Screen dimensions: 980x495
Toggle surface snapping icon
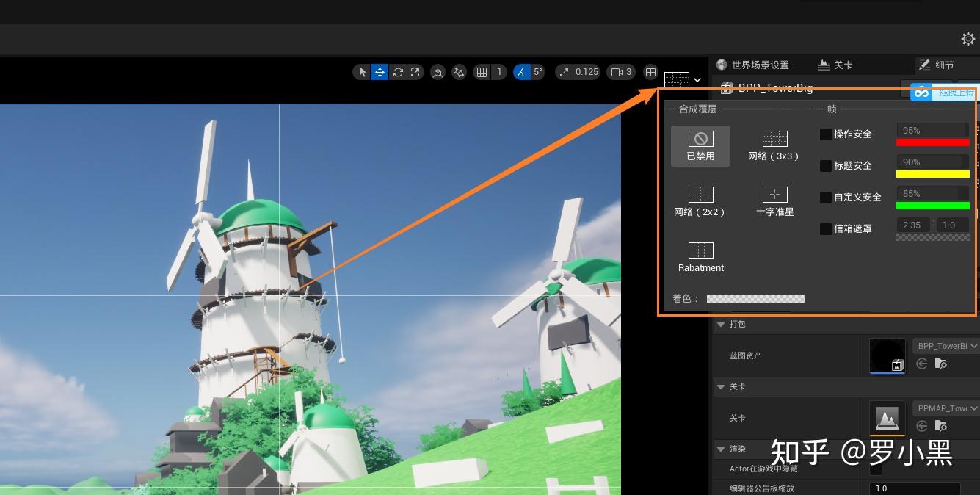tap(460, 72)
